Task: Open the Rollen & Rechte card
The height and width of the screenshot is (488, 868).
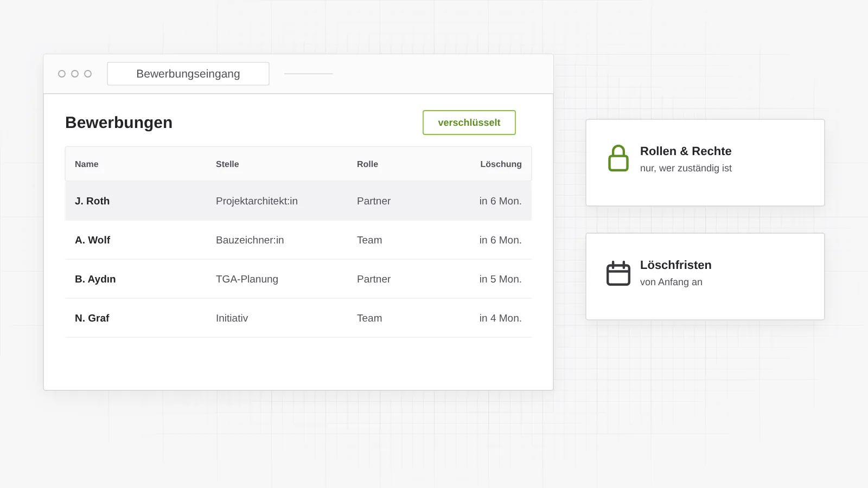Action: (x=705, y=163)
